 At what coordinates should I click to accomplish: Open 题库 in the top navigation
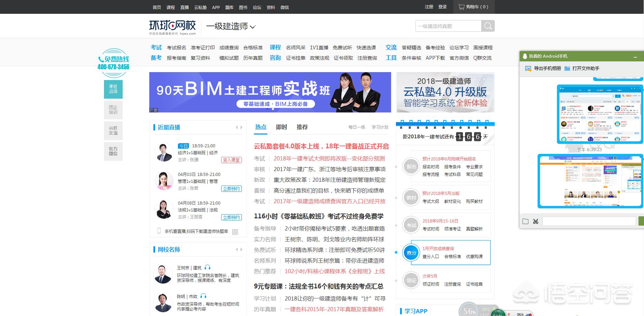pyautogui.click(x=229, y=7)
